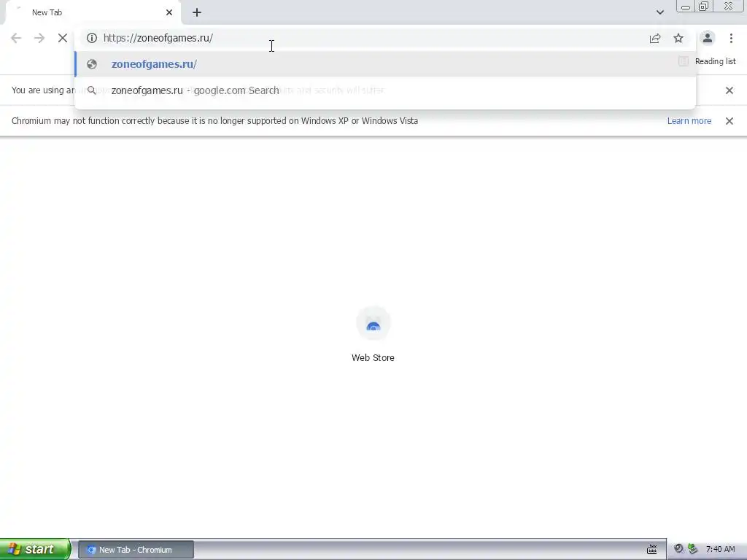Open a new tab with plus button
Screen dimensions: 747x560
(x=197, y=12)
